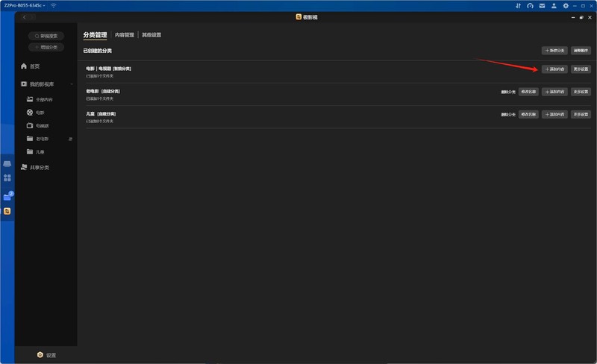Click the 影视搜索 search box in sidebar

point(46,36)
